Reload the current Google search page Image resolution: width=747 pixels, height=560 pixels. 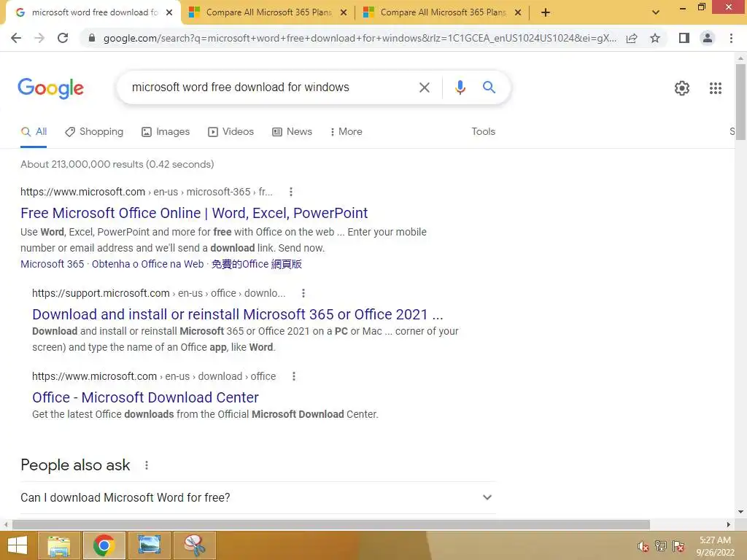point(63,38)
